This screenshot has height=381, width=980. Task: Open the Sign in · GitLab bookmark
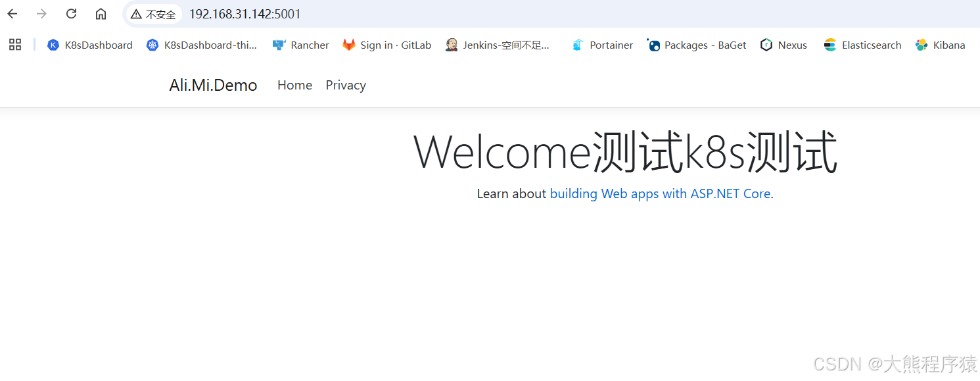point(386,45)
